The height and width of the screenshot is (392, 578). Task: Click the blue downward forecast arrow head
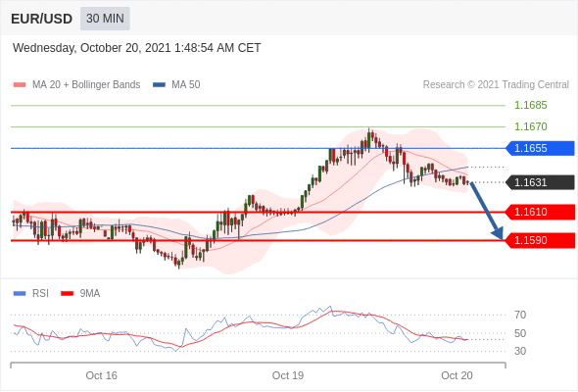[x=498, y=233]
